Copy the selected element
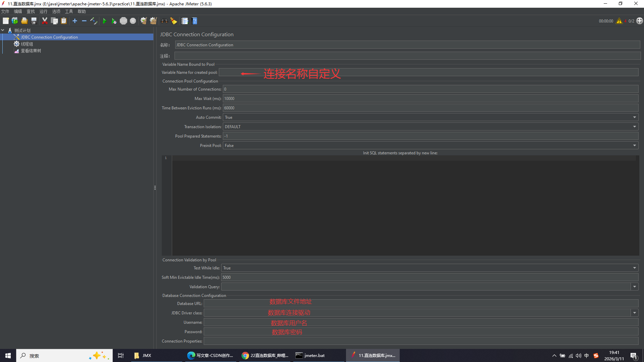 tap(54, 21)
